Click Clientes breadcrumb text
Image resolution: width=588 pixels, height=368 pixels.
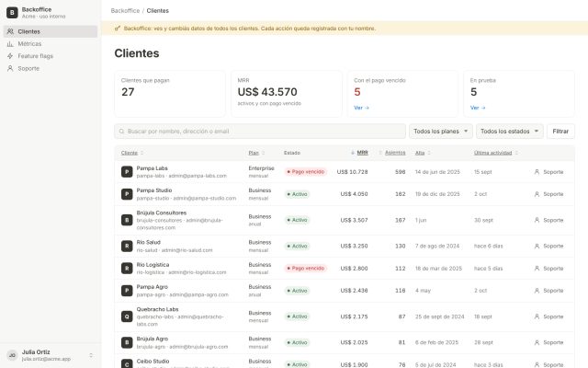click(x=157, y=10)
